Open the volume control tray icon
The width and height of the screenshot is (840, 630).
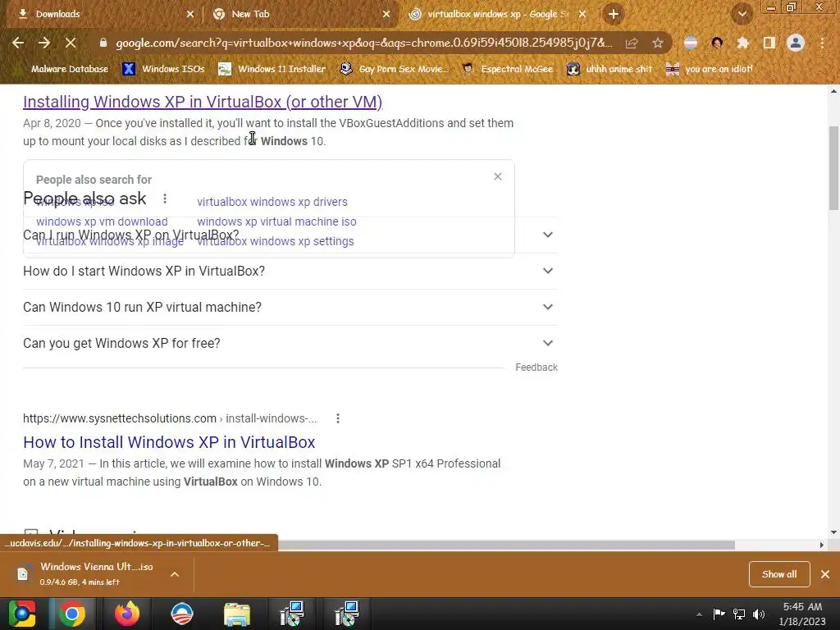point(759,614)
